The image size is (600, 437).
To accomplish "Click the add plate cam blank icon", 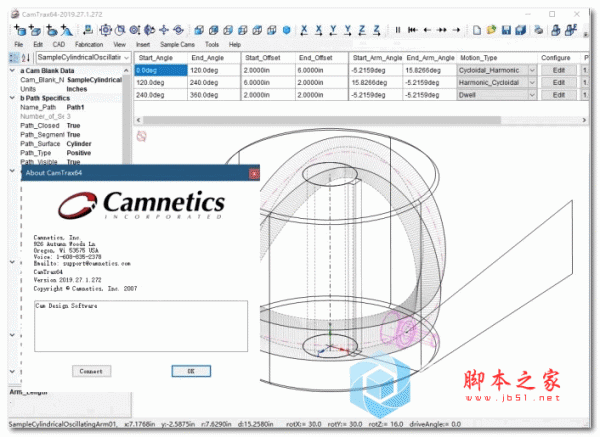I will [x=35, y=30].
